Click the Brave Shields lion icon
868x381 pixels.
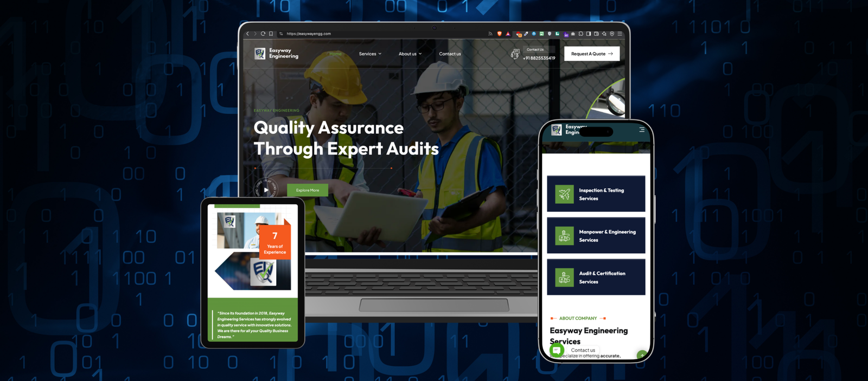(500, 34)
